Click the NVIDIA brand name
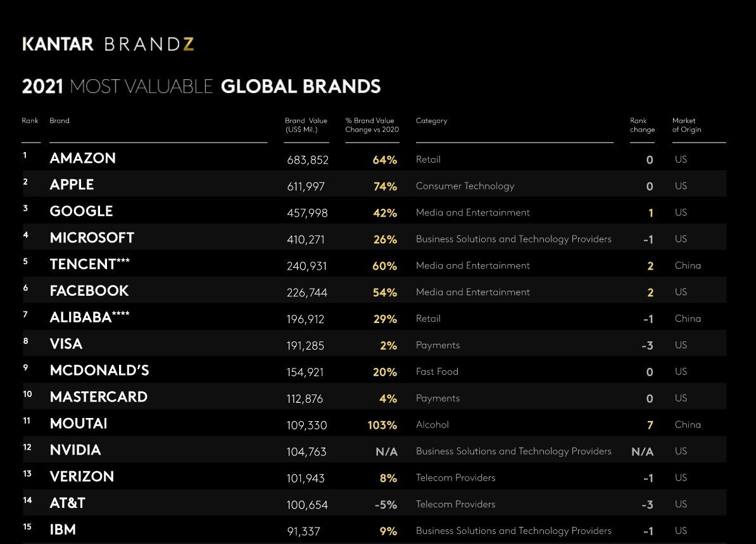The height and width of the screenshot is (544, 756). pyautogui.click(x=75, y=450)
